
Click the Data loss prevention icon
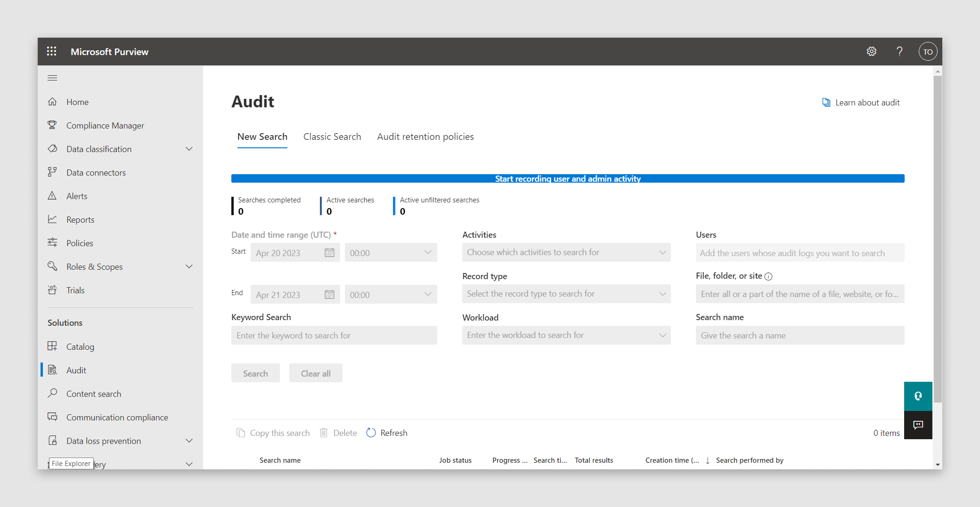point(52,441)
